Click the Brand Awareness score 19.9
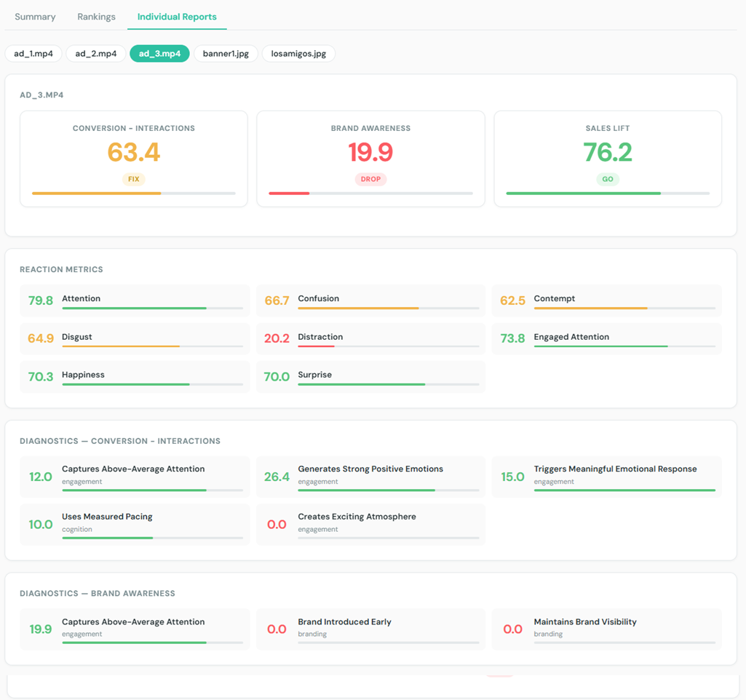 [370, 152]
